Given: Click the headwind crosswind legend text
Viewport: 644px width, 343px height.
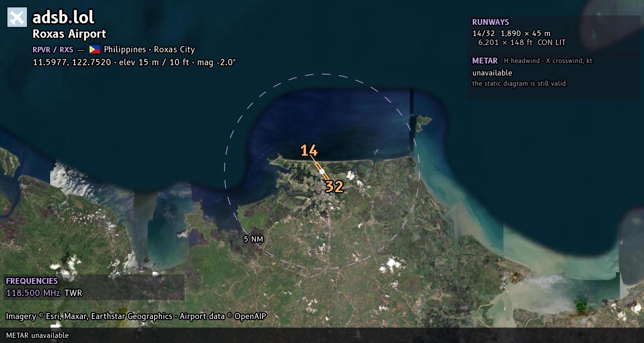Looking at the screenshot, I should pyautogui.click(x=548, y=61).
